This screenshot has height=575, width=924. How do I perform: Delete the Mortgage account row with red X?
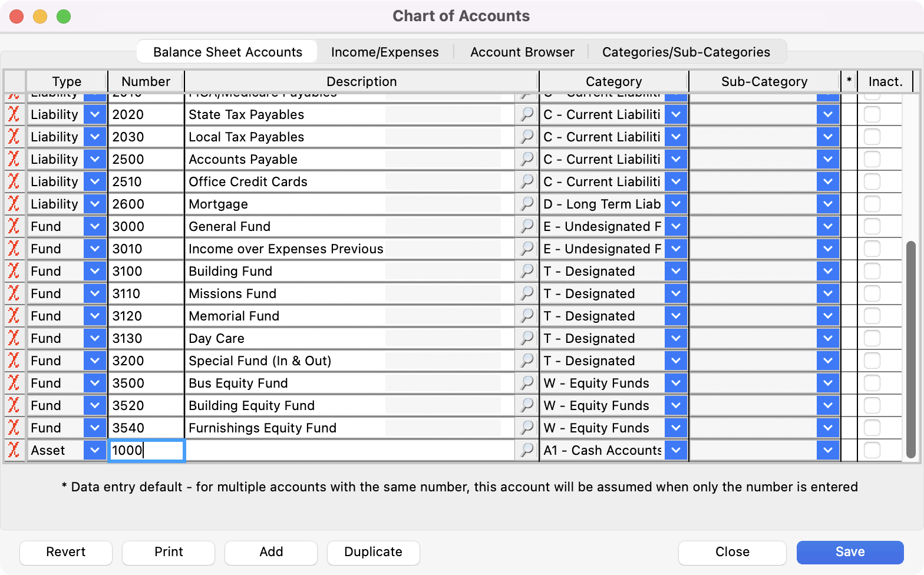(x=14, y=204)
